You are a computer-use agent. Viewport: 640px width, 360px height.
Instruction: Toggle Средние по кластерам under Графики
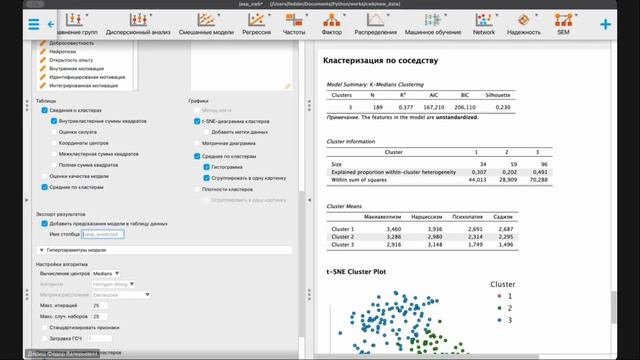click(x=197, y=156)
